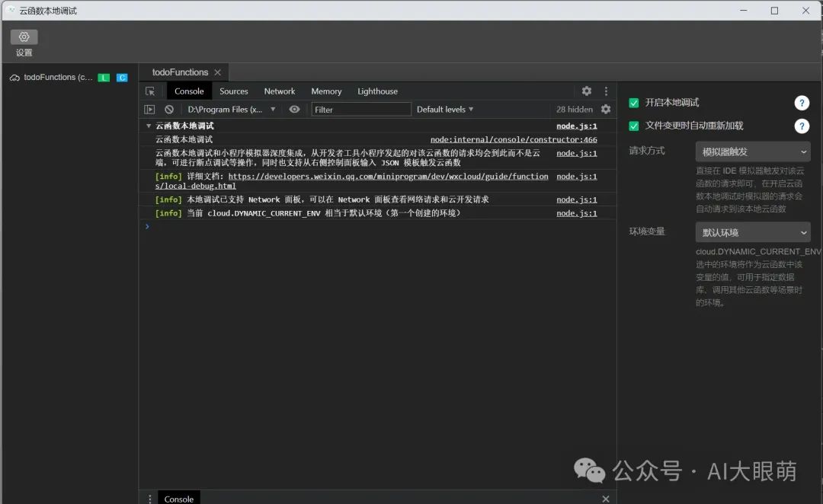Open console settings gear beside hidden count
The width and height of the screenshot is (823, 504).
[x=606, y=109]
